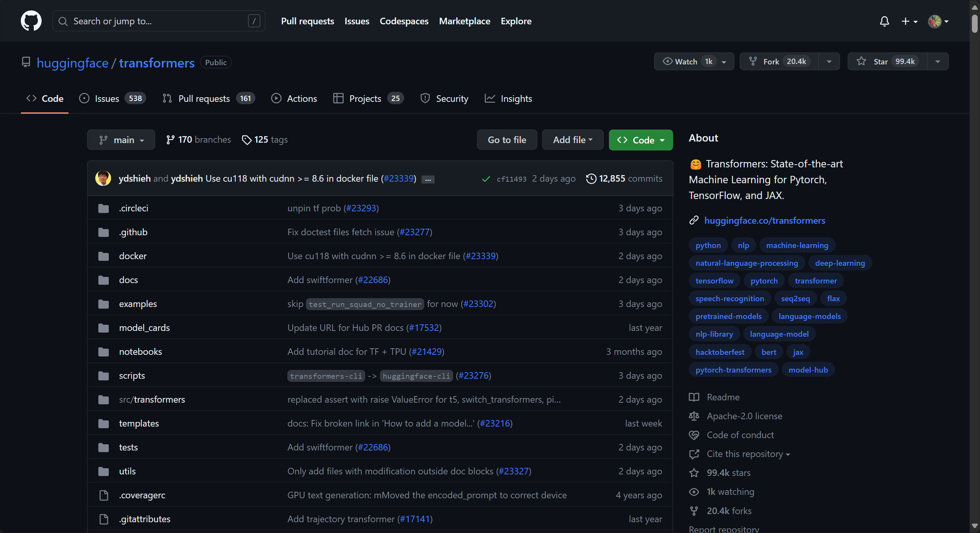Select the hacktoberfest topic tag
This screenshot has height=533, width=980.
click(x=720, y=352)
